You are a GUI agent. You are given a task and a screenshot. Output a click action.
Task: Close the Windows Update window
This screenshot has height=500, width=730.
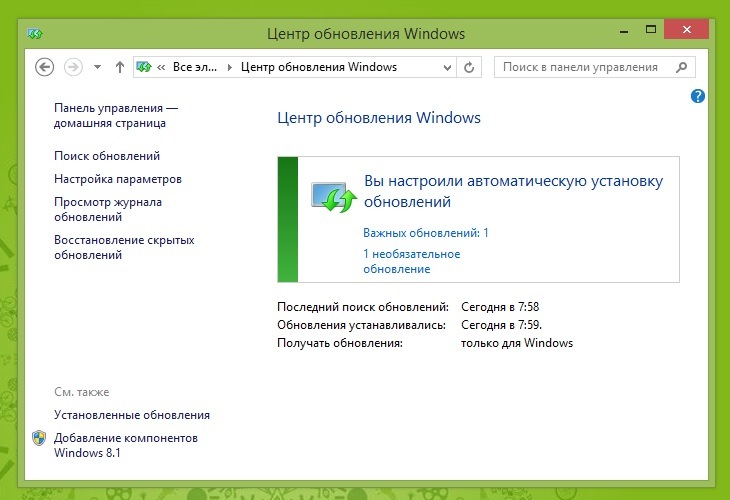coord(687,29)
